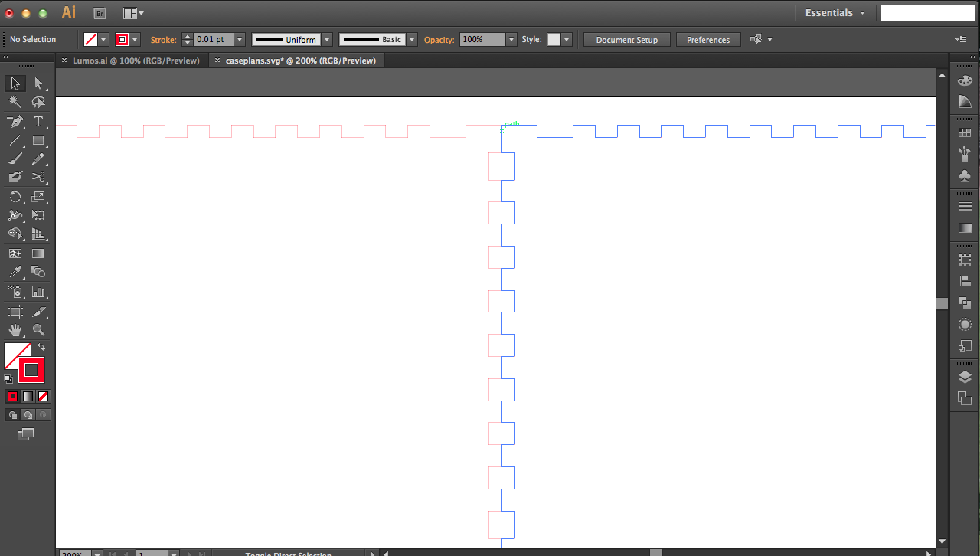Open the Stroke panel link
980x556 pixels.
(x=163, y=40)
